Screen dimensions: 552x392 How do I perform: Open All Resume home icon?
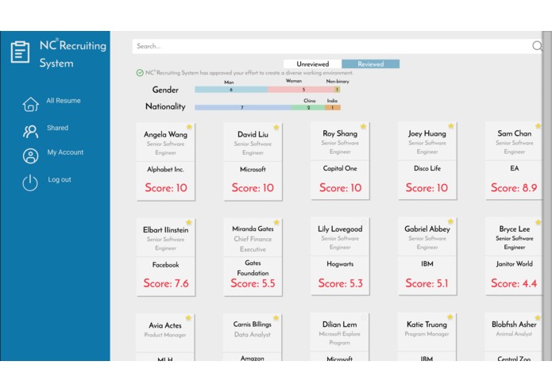pyautogui.click(x=31, y=104)
